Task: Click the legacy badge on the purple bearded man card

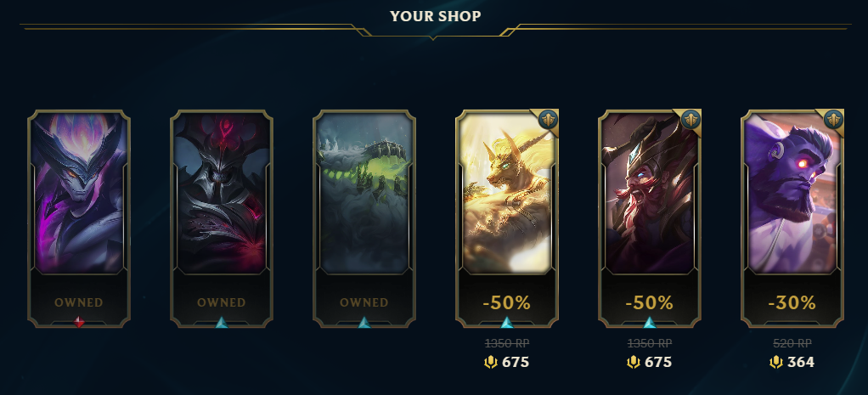Action: [x=834, y=119]
